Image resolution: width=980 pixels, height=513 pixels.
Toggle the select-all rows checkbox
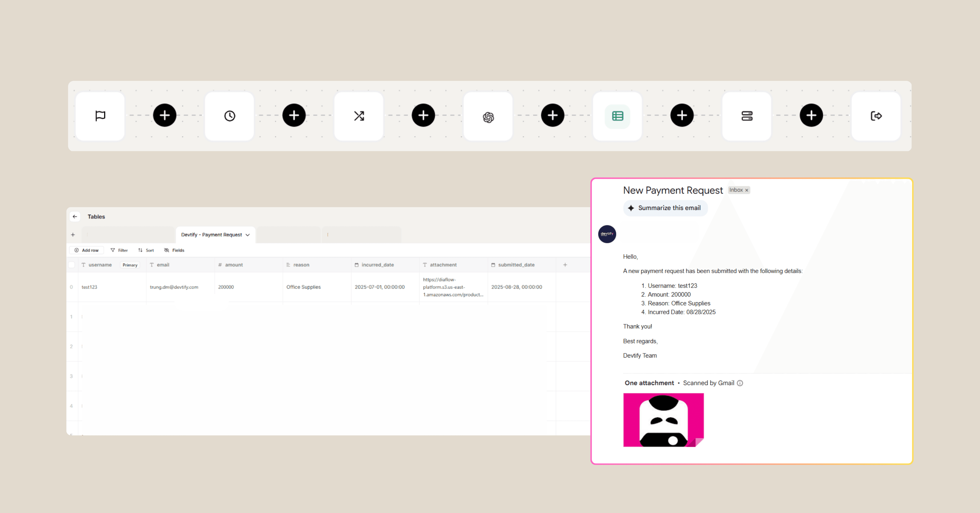(x=72, y=265)
